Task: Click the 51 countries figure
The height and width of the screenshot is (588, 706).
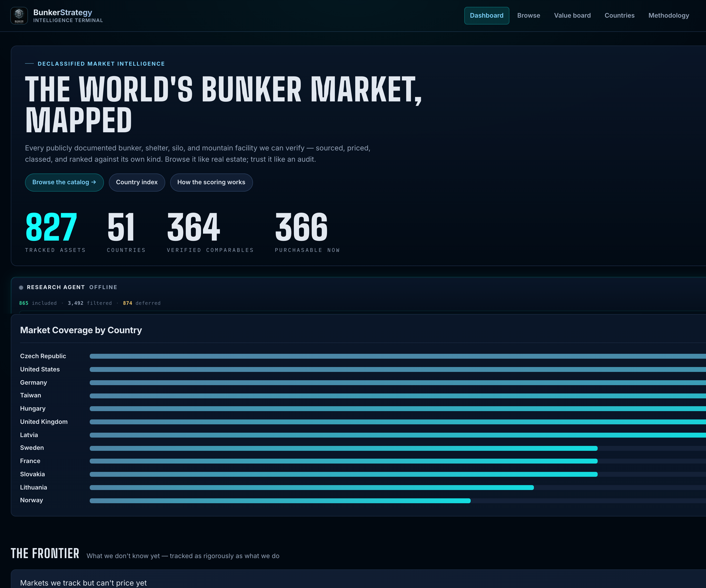Action: point(121,227)
